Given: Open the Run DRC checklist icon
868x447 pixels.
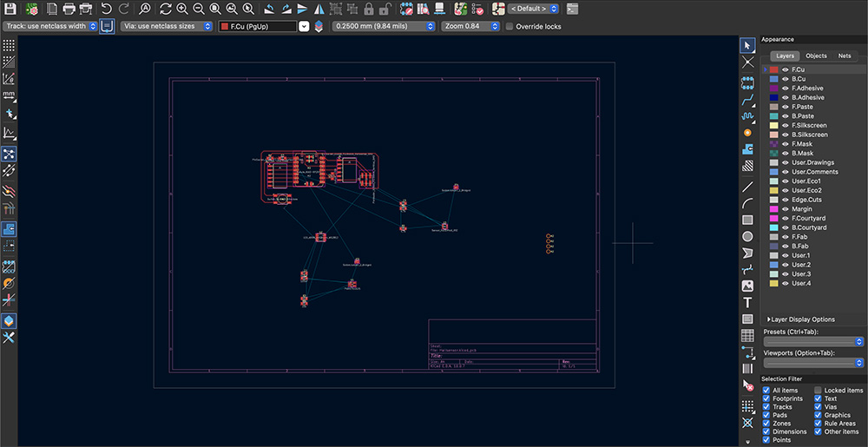Looking at the screenshot, I should [477, 9].
